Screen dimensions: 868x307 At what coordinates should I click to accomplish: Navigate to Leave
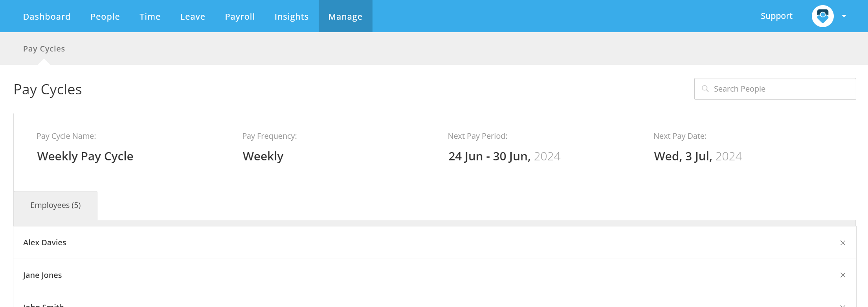click(193, 17)
